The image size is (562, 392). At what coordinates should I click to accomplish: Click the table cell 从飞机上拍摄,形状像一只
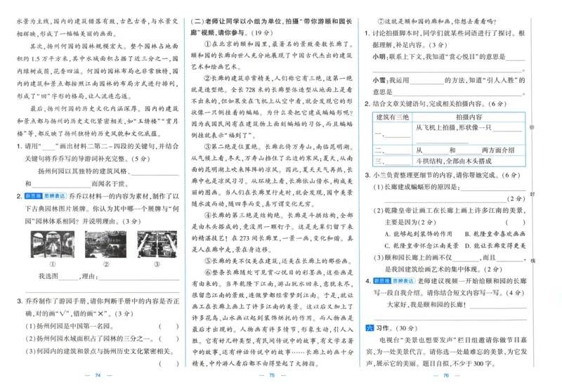(469, 133)
